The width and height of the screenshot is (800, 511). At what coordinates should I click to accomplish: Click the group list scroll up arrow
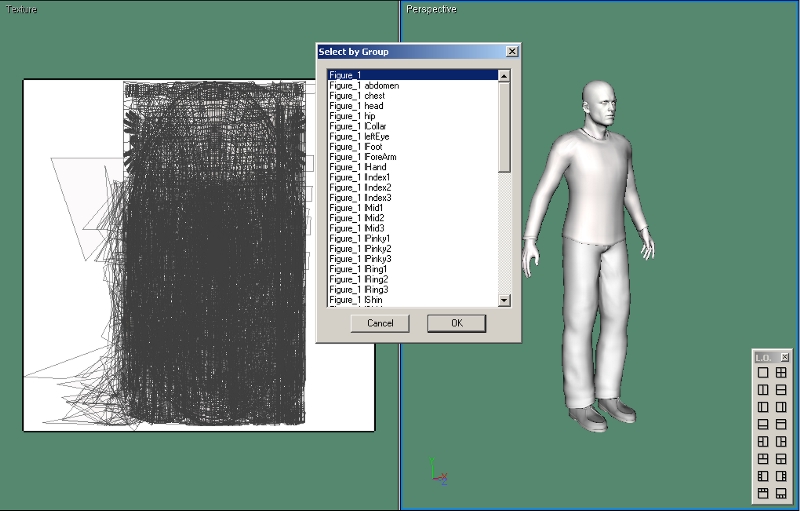click(504, 75)
